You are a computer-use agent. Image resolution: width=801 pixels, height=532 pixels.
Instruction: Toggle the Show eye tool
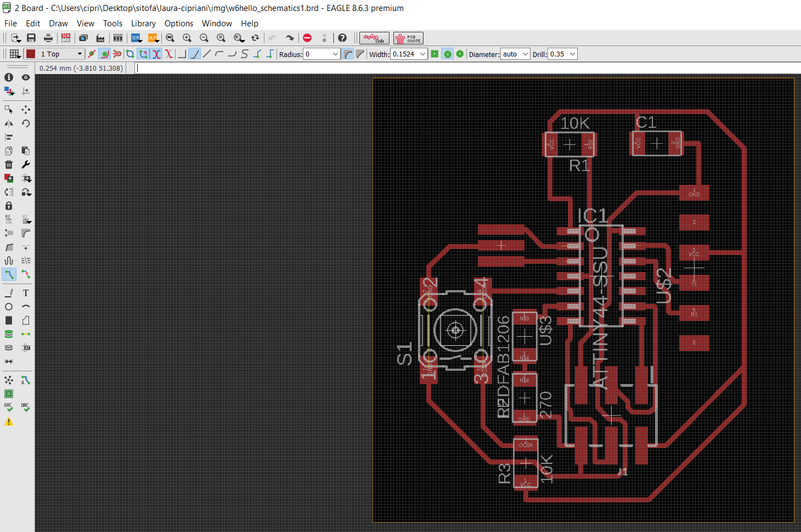[x=26, y=77]
